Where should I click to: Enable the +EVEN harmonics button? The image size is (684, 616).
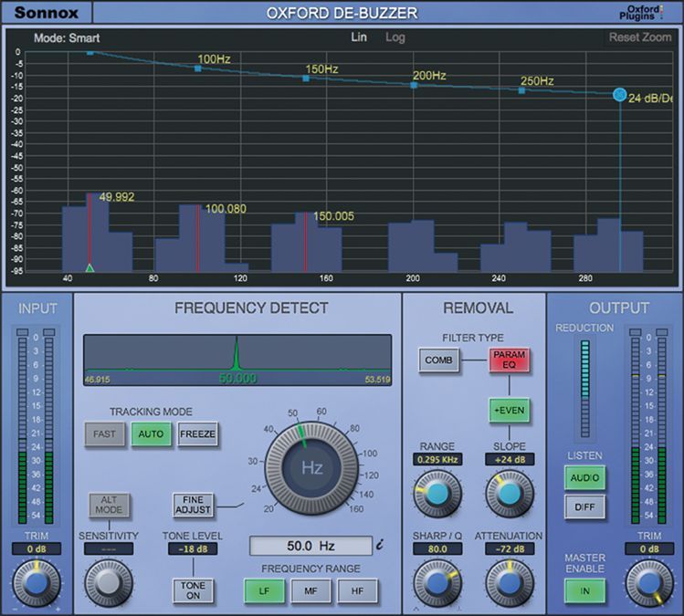click(509, 410)
